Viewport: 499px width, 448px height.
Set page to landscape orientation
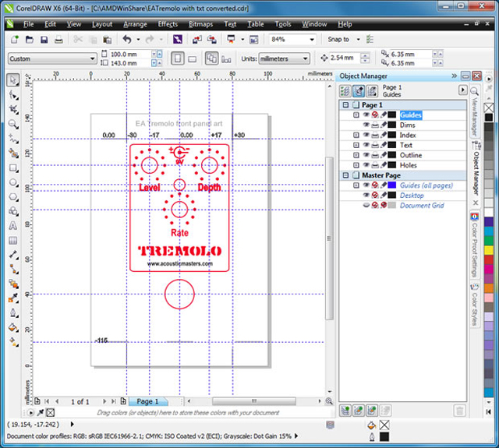[x=193, y=58]
